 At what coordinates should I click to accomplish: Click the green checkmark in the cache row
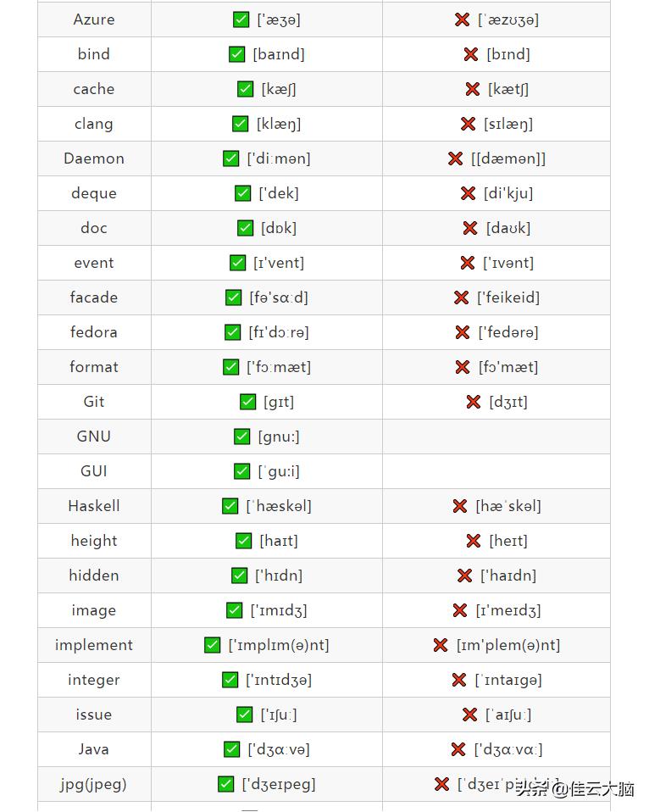246,89
